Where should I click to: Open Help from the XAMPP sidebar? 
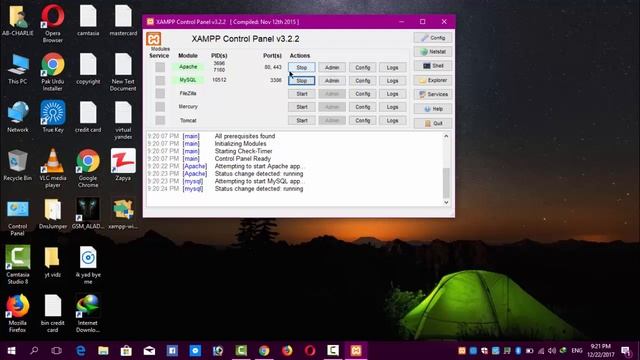(433, 109)
